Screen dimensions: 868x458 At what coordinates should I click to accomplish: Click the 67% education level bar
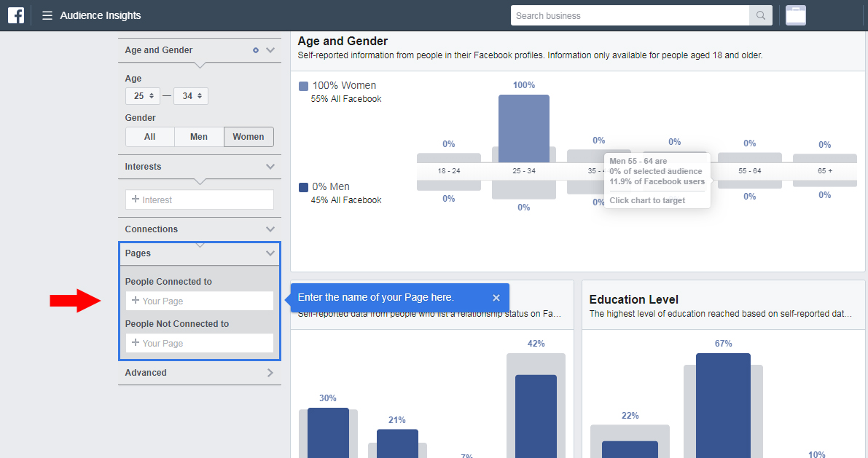(723, 406)
